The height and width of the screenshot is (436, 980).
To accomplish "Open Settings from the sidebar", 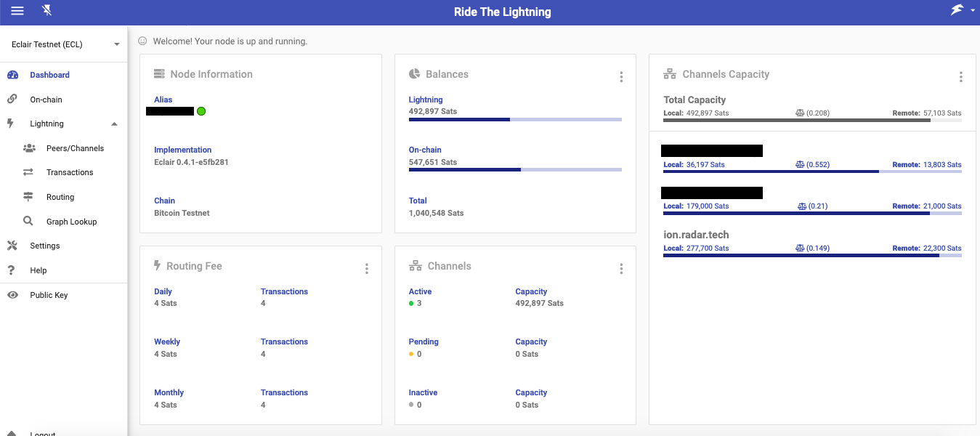I will click(45, 246).
